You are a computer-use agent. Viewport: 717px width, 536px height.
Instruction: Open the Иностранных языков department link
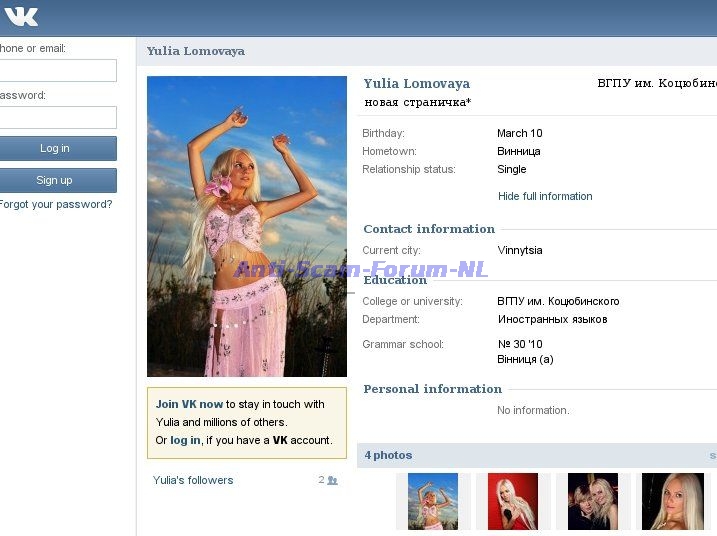tap(552, 320)
